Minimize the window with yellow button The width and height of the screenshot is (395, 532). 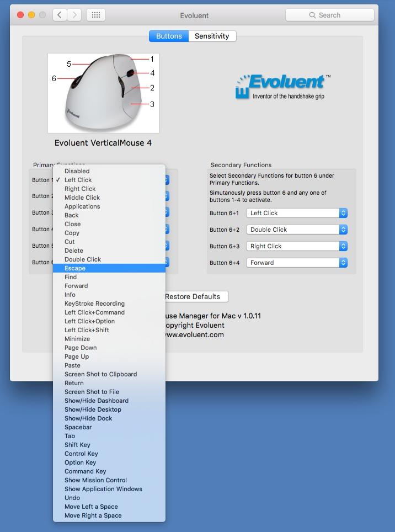31,15
